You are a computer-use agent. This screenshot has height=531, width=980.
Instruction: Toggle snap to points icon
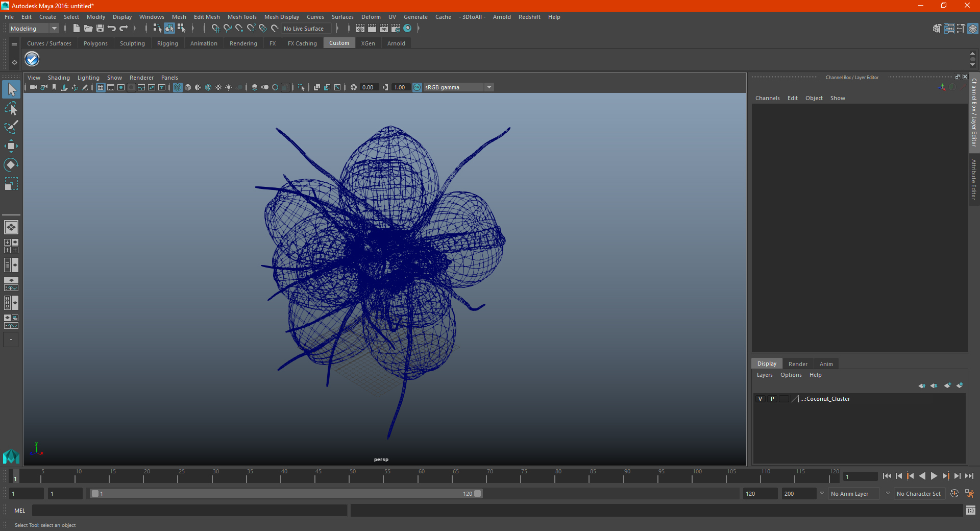[x=239, y=29]
